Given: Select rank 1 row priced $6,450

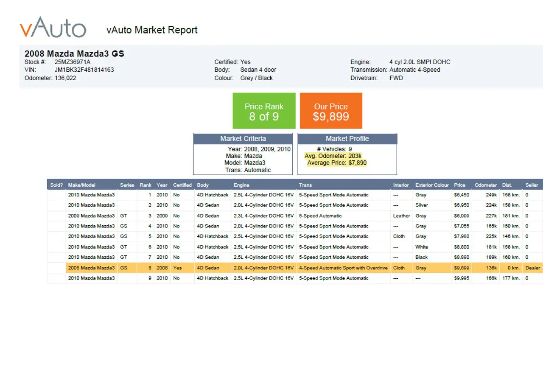Looking at the screenshot, I should click(x=295, y=195).
